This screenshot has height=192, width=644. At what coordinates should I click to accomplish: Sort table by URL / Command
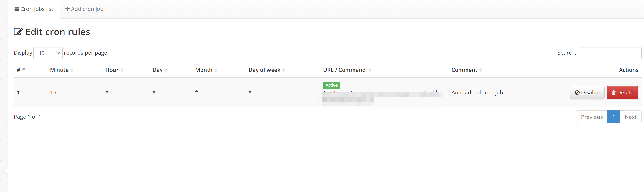click(347, 70)
